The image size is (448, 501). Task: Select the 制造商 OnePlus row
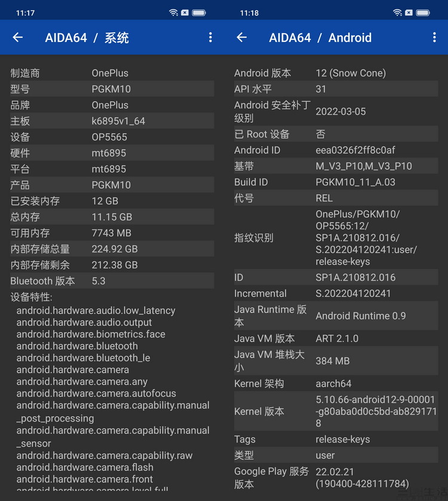click(x=112, y=73)
